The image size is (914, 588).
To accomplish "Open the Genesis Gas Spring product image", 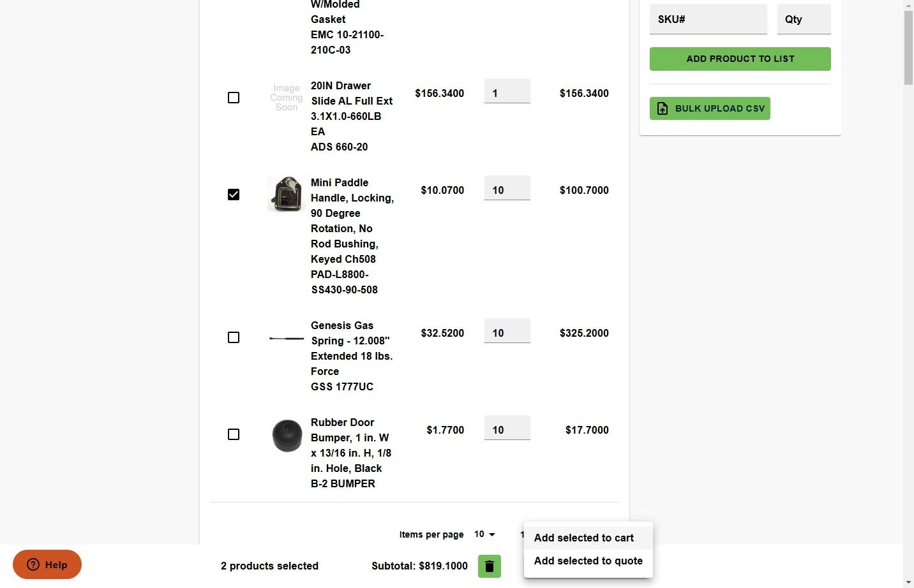I will (x=286, y=337).
